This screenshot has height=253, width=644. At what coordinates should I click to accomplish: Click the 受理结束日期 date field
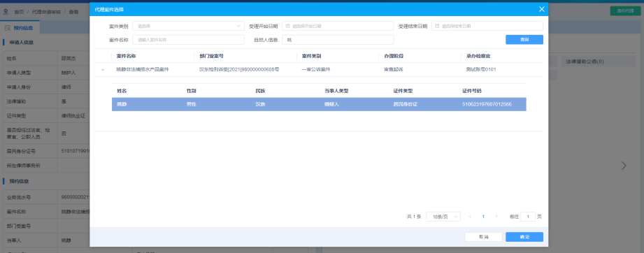487,26
